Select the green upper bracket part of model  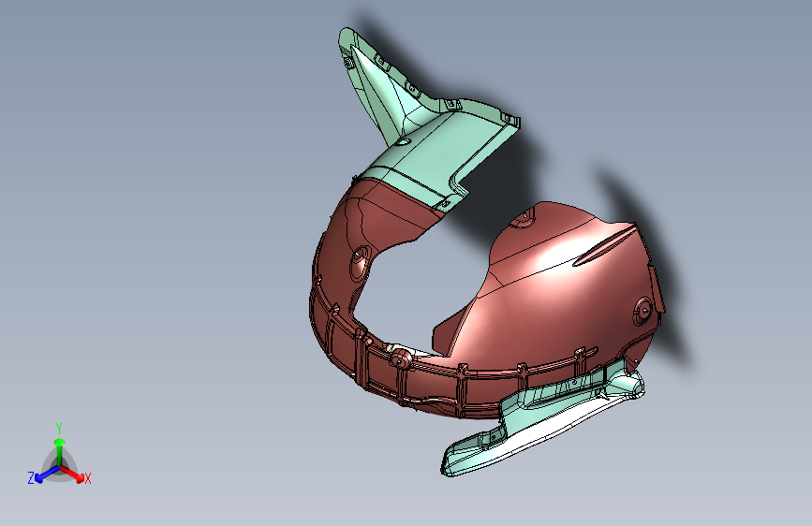(x=430, y=145)
